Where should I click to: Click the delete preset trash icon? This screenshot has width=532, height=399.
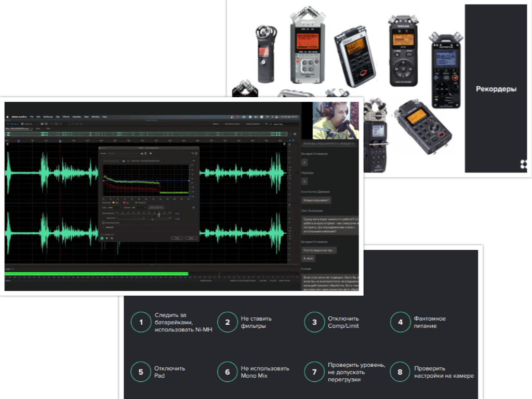tap(144, 154)
